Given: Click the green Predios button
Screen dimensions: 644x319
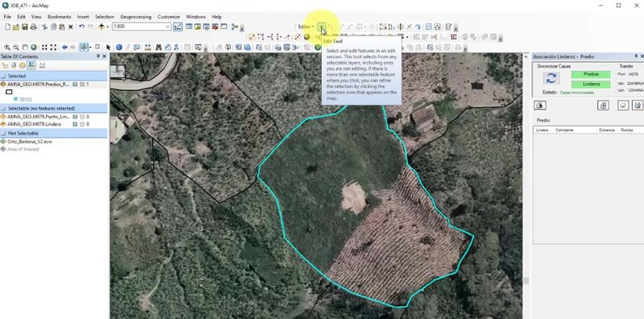Looking at the screenshot, I should tap(591, 74).
